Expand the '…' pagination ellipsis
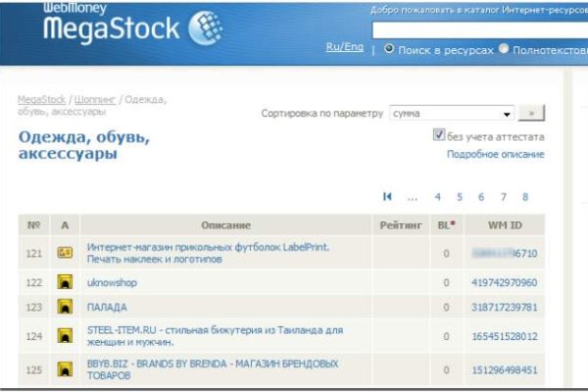588x392 pixels. coord(413,197)
